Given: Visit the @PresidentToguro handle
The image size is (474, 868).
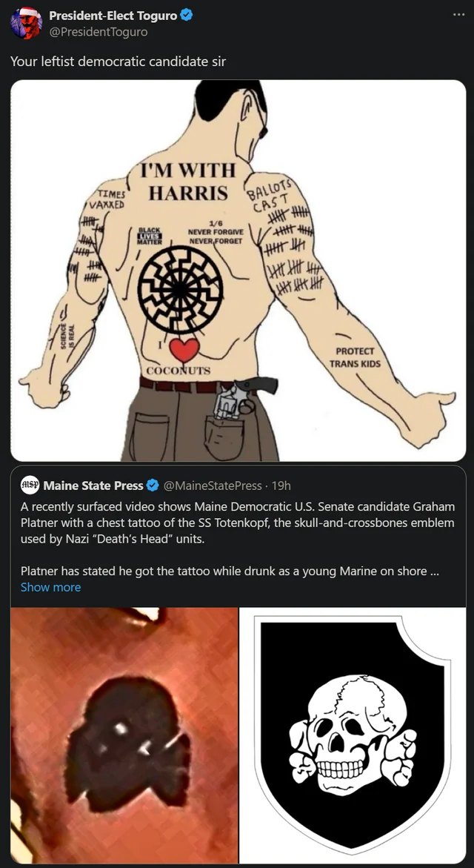Looking at the screenshot, I should pos(98,32).
